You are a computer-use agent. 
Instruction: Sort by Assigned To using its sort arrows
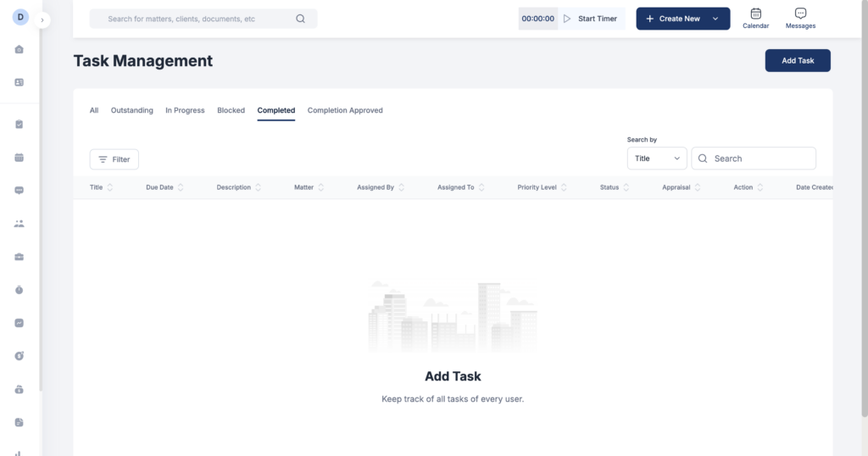pos(481,187)
